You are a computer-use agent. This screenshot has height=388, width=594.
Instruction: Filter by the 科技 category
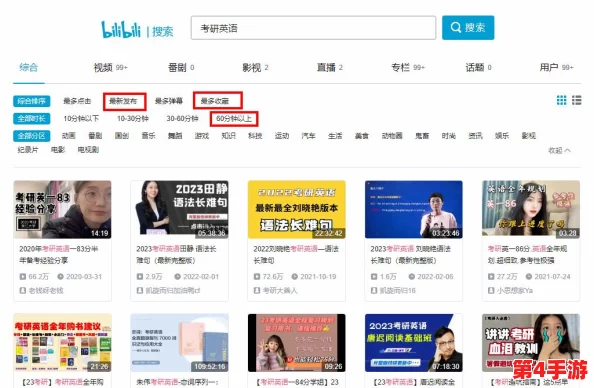(x=255, y=136)
